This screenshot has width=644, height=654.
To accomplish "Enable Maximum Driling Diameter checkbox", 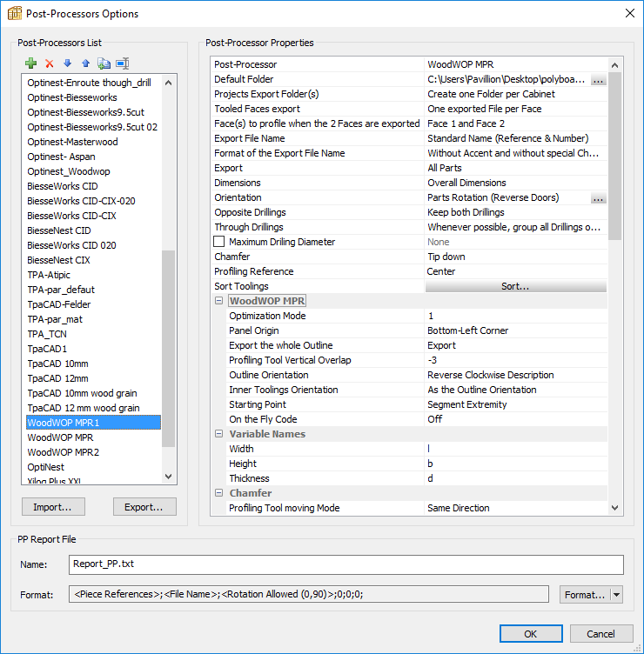I will [x=219, y=242].
